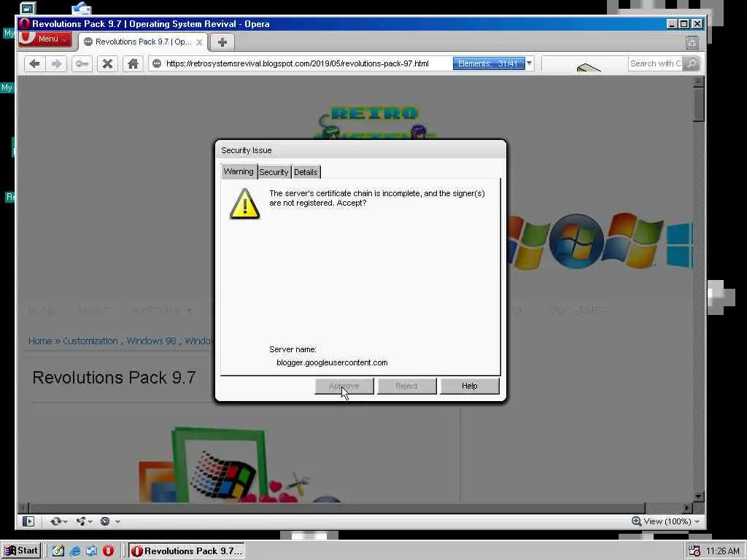Click the notepad quick launch icon
Image resolution: width=747 pixels, height=560 pixels.
58,551
